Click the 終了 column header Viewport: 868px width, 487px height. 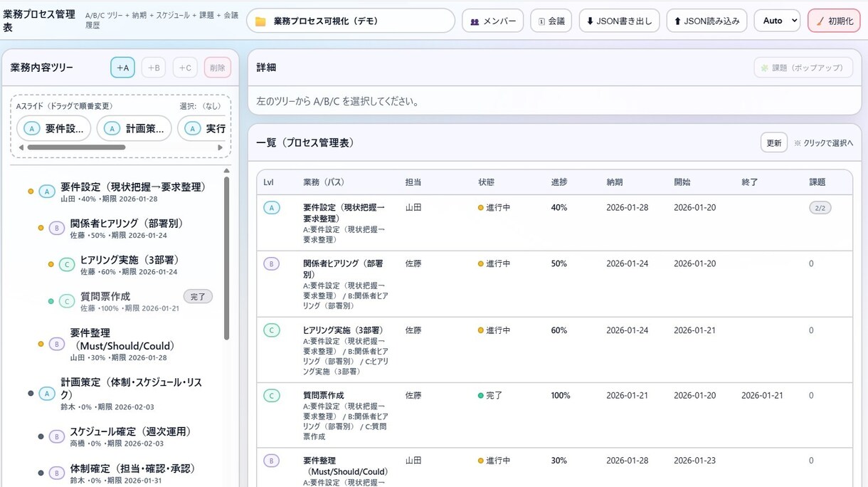(x=750, y=182)
